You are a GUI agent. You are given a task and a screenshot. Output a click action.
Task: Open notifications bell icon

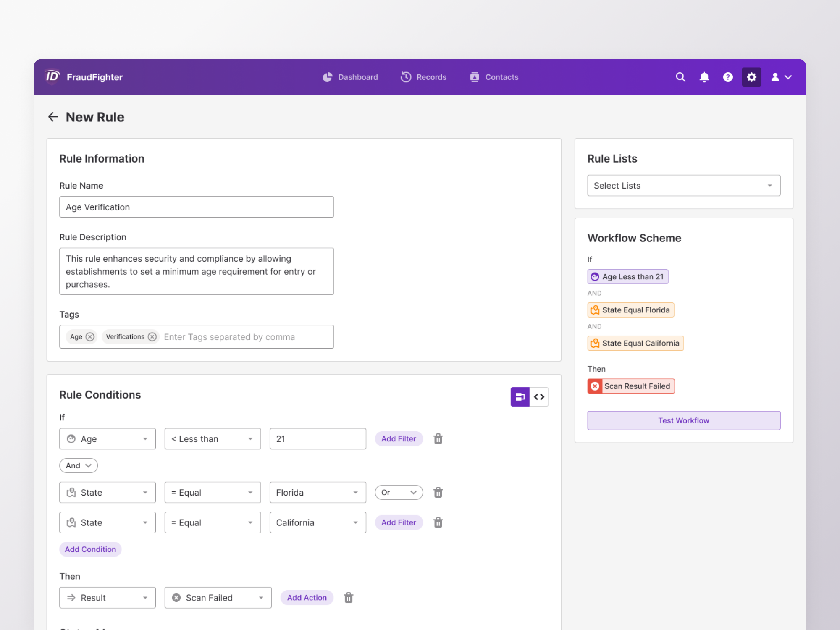(x=704, y=77)
